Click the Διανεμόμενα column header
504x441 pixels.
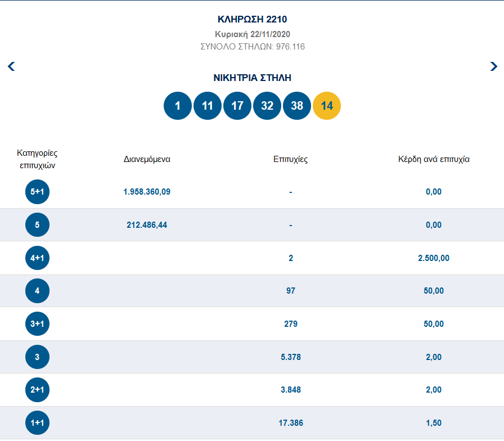coord(147,159)
